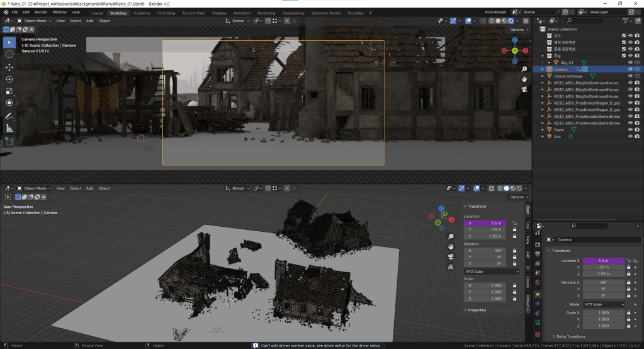Image resolution: width=644 pixels, height=349 pixels.
Task: Select the Move tool in top viewport toolbar
Action: [x=9, y=67]
